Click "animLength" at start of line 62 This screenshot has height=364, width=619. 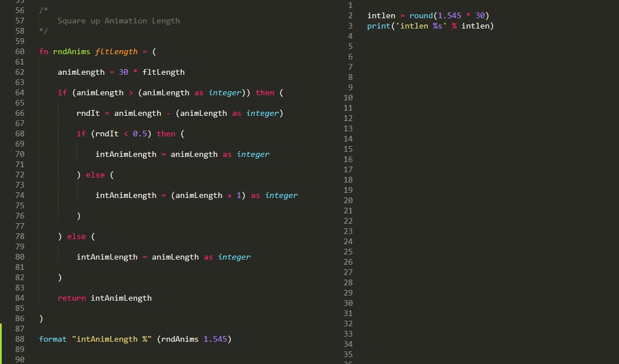tap(81, 72)
